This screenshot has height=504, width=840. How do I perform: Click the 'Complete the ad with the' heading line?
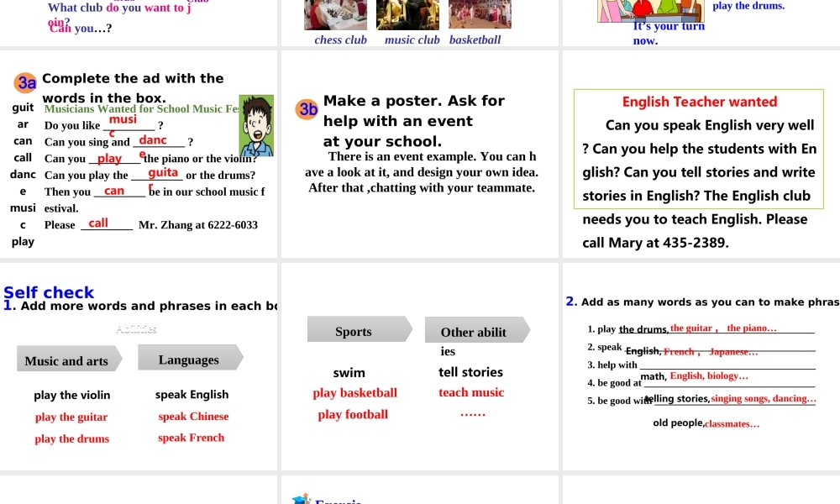(x=133, y=79)
